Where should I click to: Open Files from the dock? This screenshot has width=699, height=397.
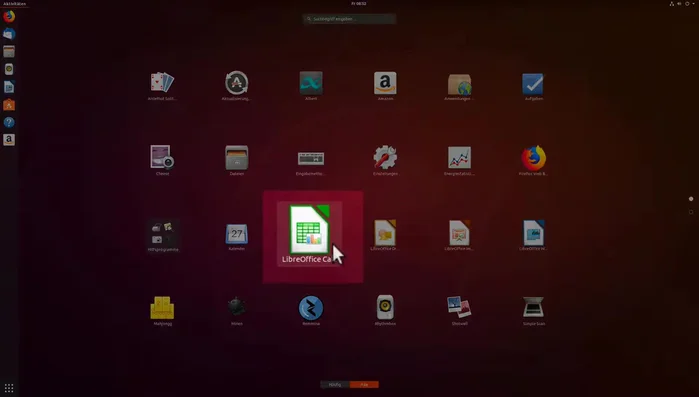9,52
